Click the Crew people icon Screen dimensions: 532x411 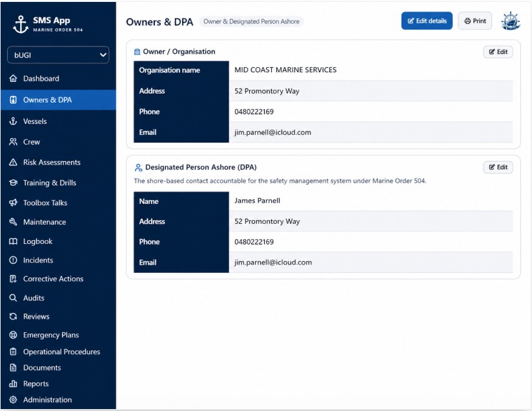point(13,142)
